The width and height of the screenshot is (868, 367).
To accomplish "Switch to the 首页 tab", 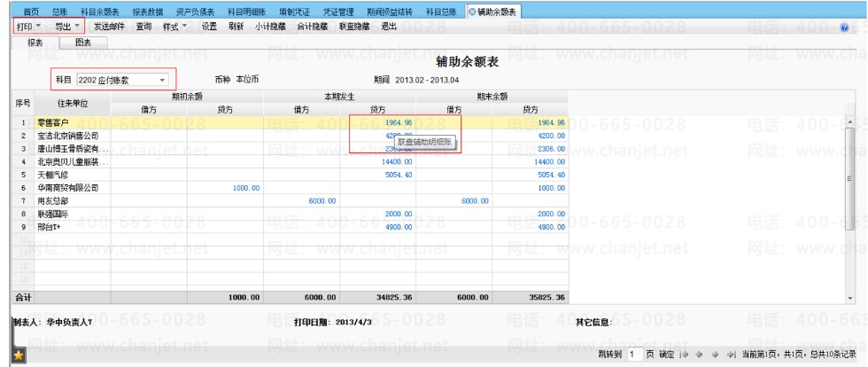I will [x=32, y=12].
